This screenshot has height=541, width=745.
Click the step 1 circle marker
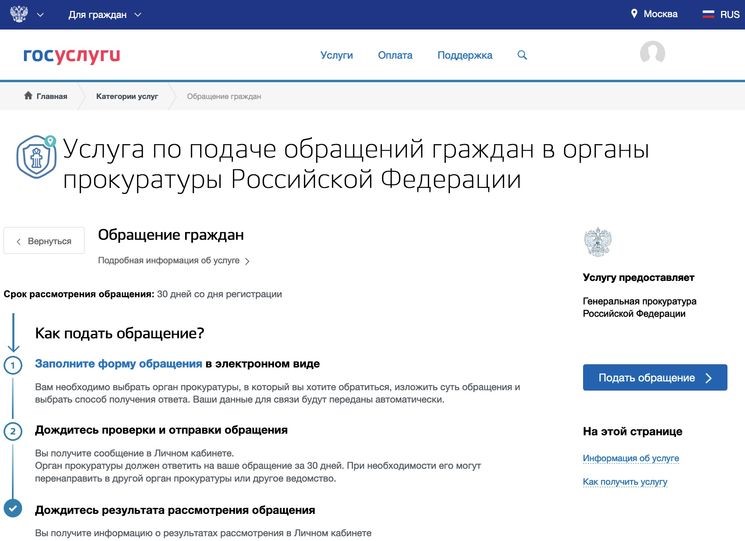click(13, 365)
